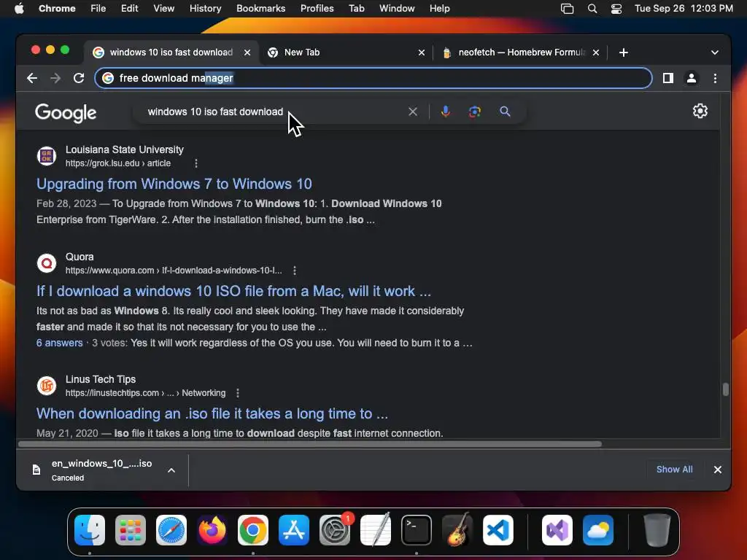Launch Firefox from the Dock

point(212,530)
